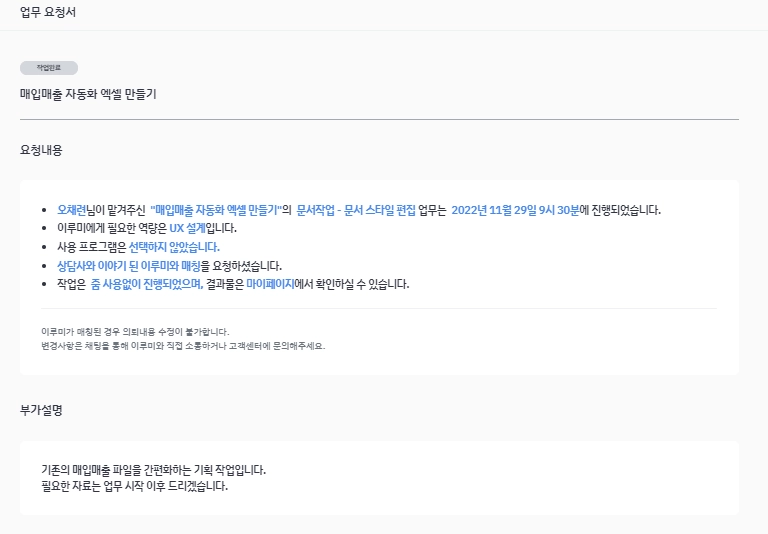Open 상담사와 이야기 된 이루미와 매칭 link

[129, 266]
